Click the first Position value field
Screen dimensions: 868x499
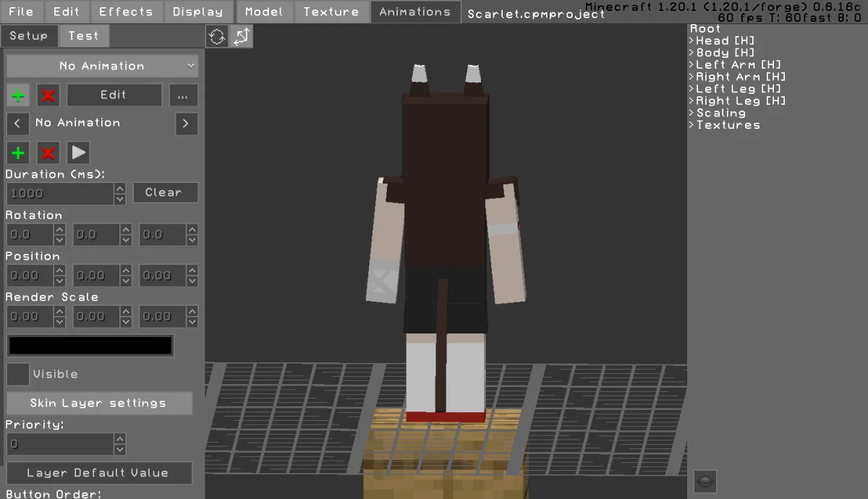point(30,276)
